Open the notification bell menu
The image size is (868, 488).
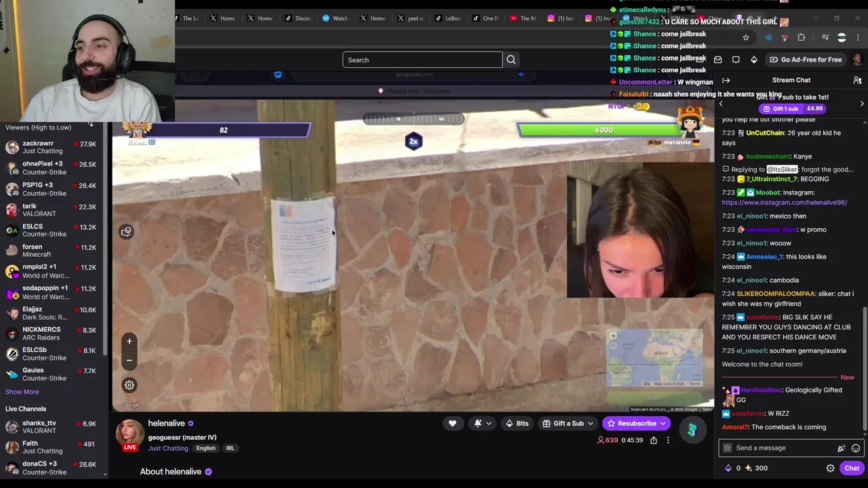pyautogui.click(x=483, y=424)
